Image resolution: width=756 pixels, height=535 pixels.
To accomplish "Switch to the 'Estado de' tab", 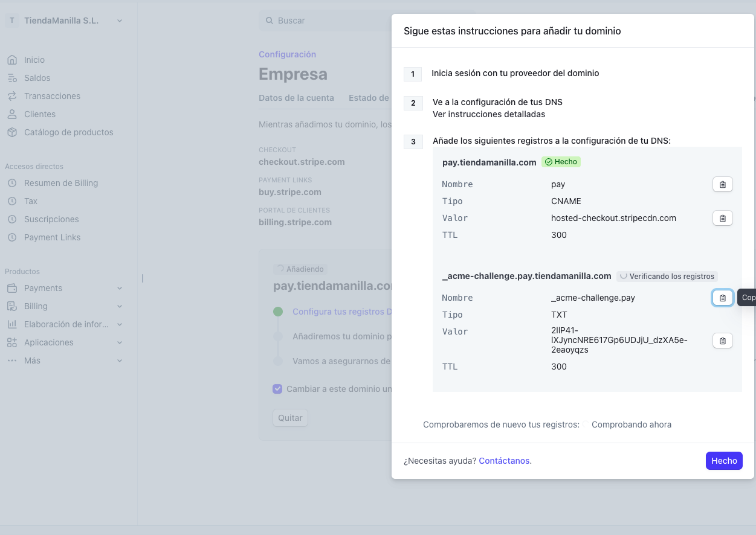I will point(369,98).
